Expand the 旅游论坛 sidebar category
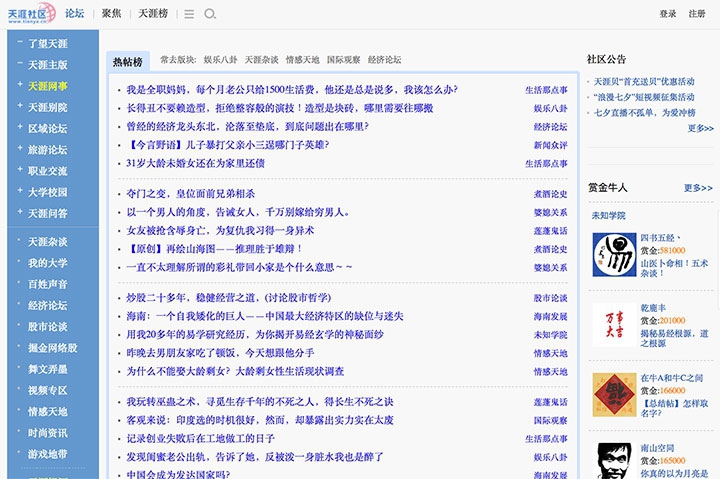This screenshot has width=720, height=479. (x=19, y=149)
